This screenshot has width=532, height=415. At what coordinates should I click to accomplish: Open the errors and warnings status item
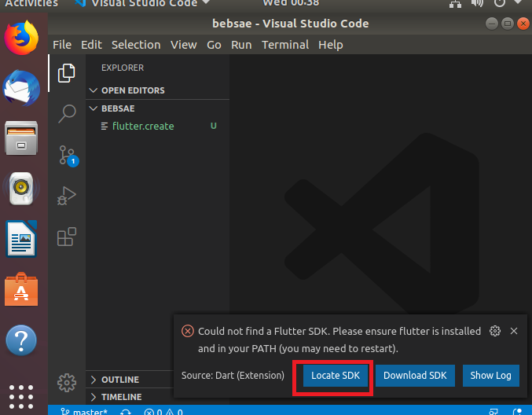[x=163, y=412]
